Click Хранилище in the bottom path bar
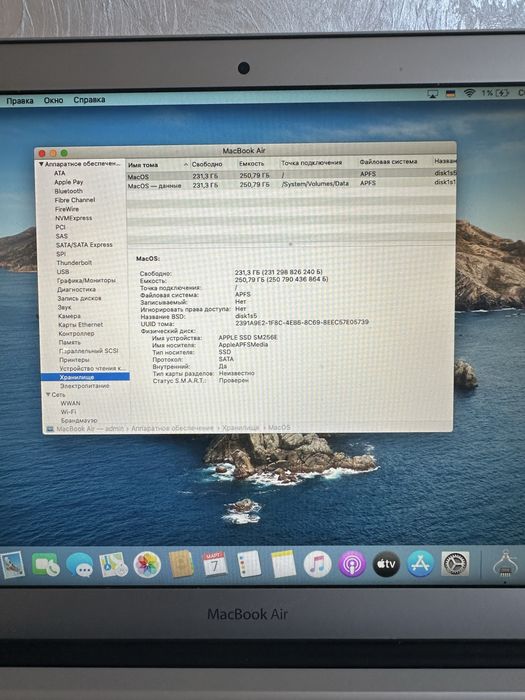 coord(241,428)
